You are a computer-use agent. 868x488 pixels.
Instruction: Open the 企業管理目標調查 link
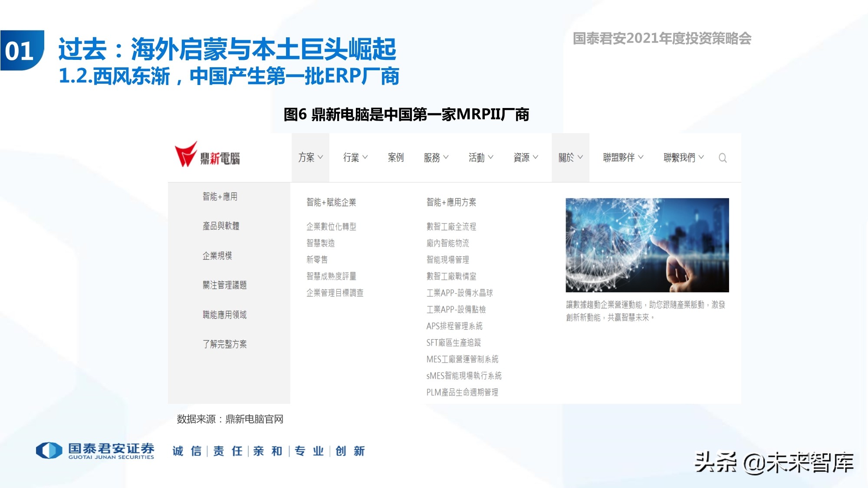click(x=335, y=293)
